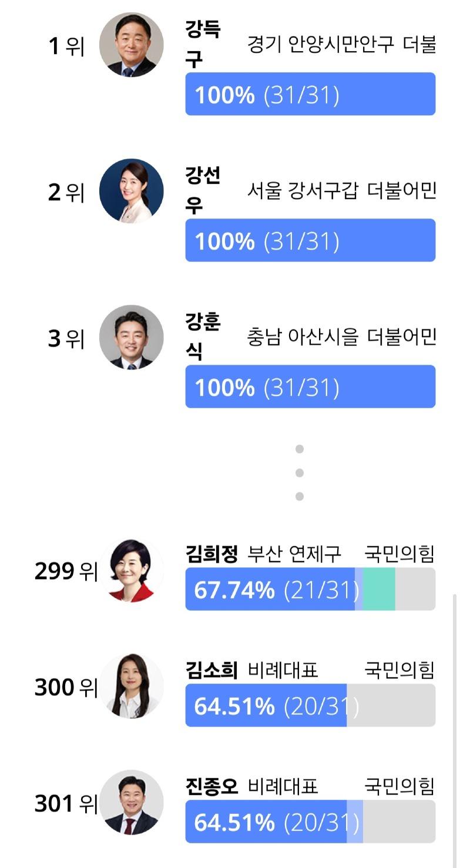
Task: Select the name 강득구
Action: (x=203, y=45)
